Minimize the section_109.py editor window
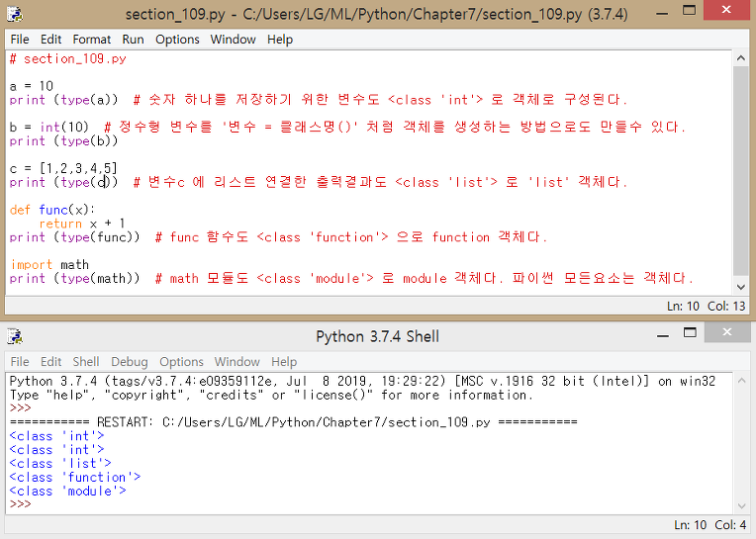756x539 pixels. [662, 12]
